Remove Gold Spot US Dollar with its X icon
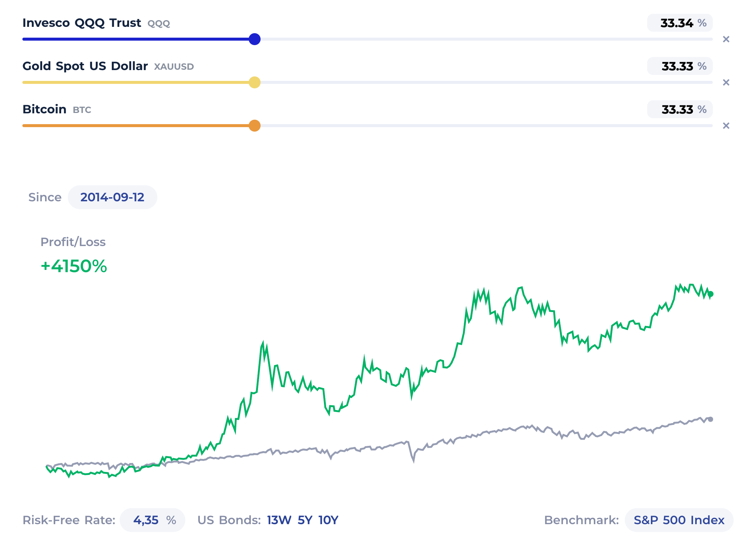The height and width of the screenshot is (551, 756). (x=726, y=82)
